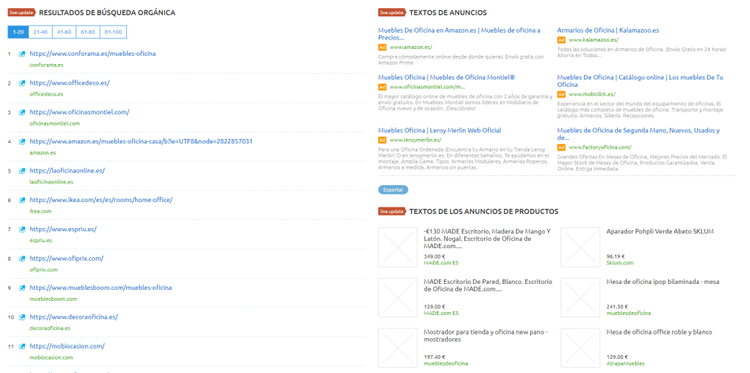This screenshot has height=373, width=750.
Task: Click the AtrapaMuebles seller name
Action: point(625,363)
